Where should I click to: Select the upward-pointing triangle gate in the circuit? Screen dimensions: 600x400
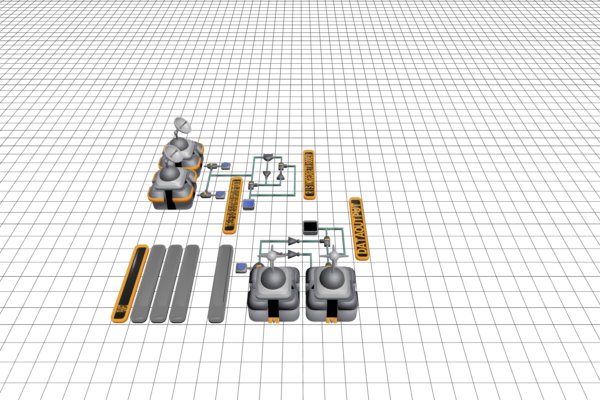[280, 176]
